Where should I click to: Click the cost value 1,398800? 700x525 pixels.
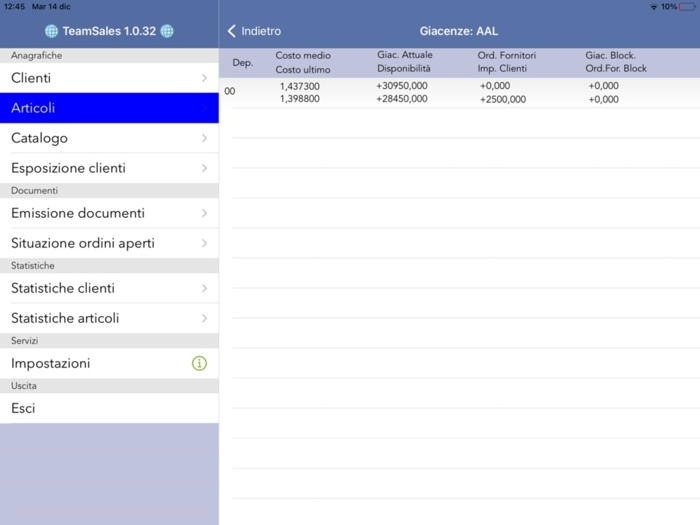(x=300, y=99)
